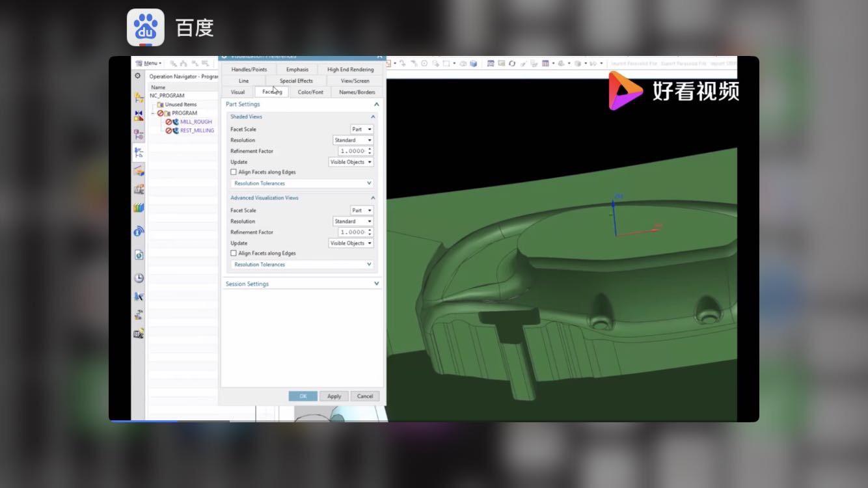The width and height of the screenshot is (868, 488).
Task: Switch to the Color/Font tab
Action: tap(310, 92)
